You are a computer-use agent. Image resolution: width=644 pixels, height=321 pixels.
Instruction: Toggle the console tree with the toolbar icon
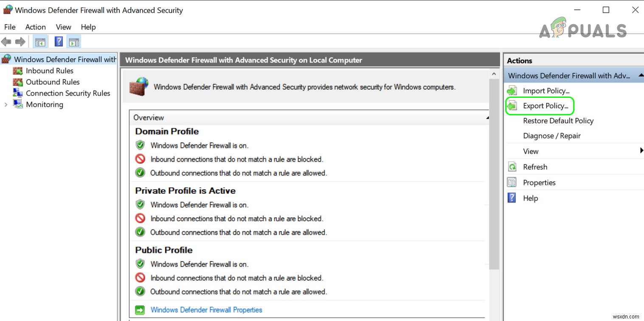40,41
